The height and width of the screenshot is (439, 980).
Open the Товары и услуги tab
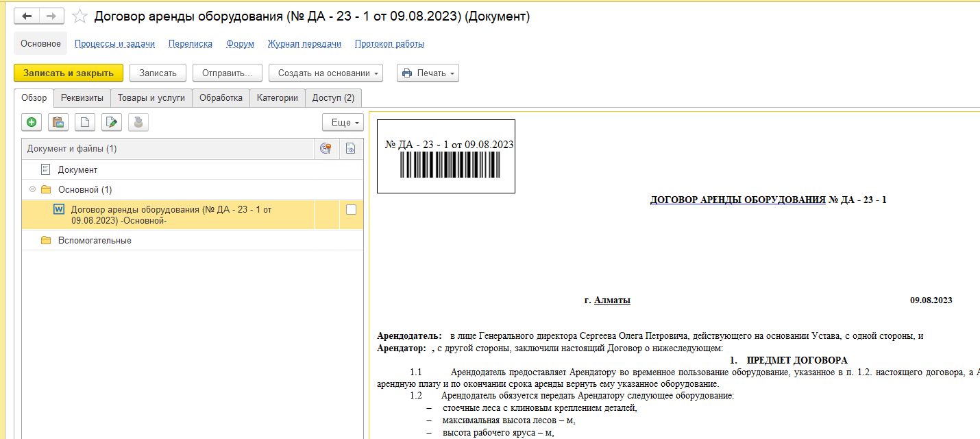pyautogui.click(x=151, y=98)
